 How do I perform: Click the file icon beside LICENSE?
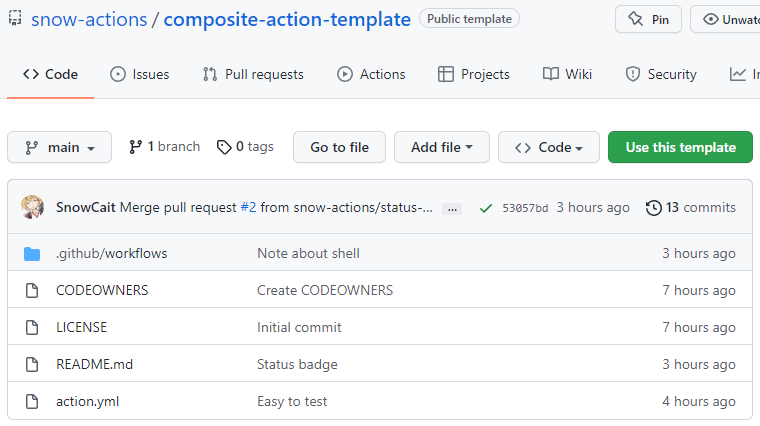[32, 327]
